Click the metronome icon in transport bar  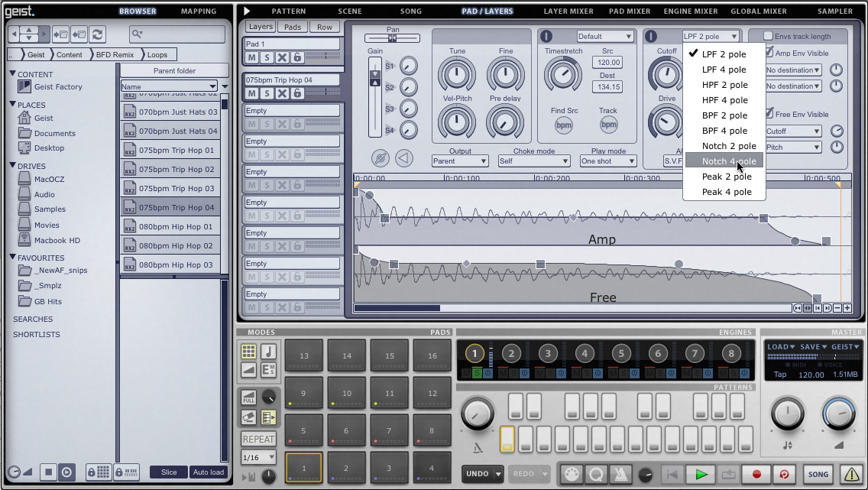click(622, 474)
